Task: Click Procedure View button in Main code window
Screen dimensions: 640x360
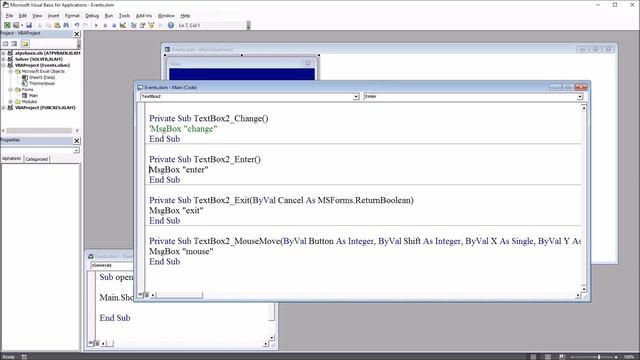Action: point(140,295)
